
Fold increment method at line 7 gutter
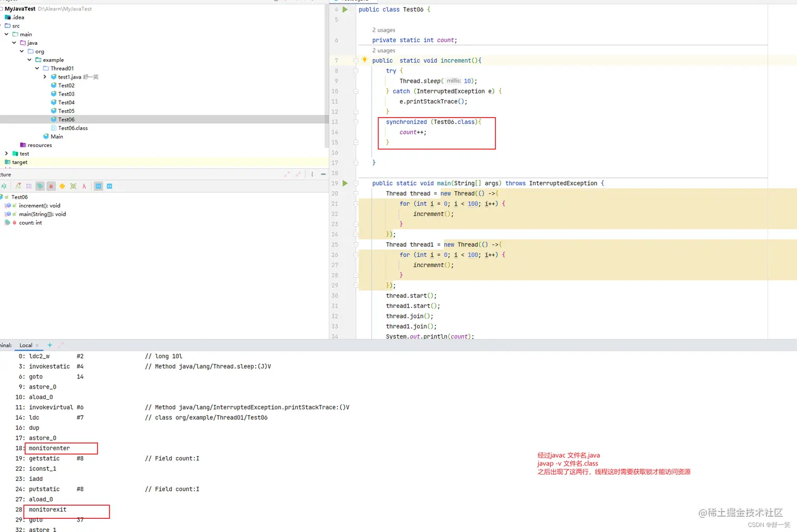point(356,61)
